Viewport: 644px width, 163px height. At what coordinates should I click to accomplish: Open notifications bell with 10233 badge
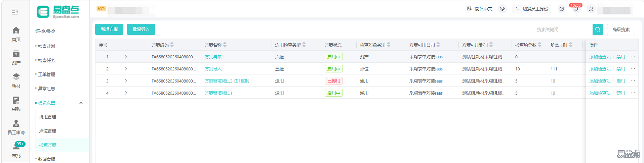pos(576,9)
